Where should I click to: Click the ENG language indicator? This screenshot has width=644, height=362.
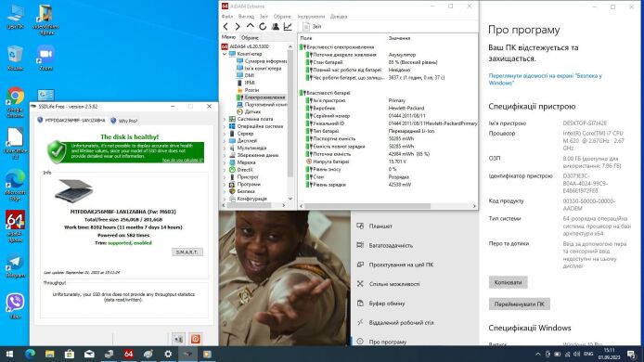click(588, 354)
